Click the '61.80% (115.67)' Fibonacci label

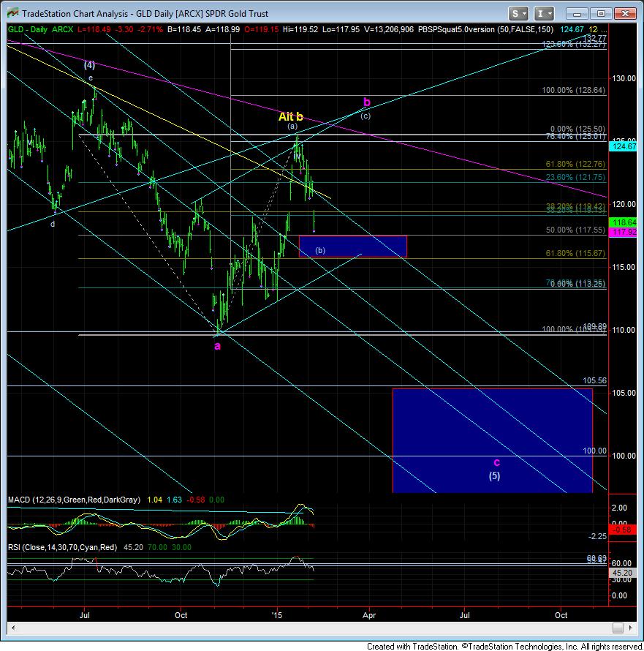pos(575,253)
